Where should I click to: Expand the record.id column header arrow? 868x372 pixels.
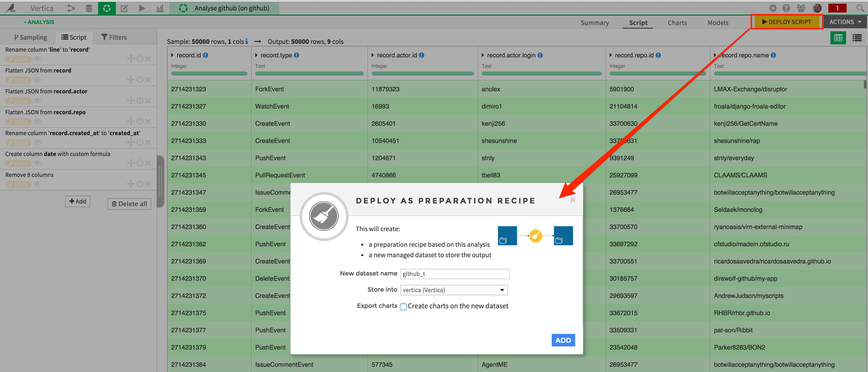pos(173,55)
